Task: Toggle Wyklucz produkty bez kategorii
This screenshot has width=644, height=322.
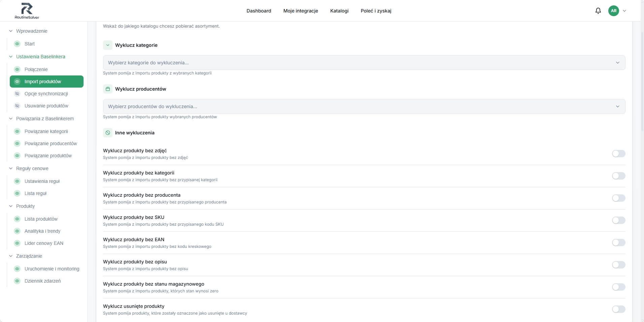Action: [x=618, y=176]
